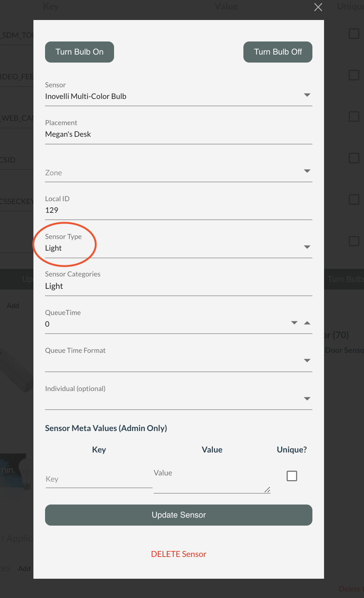Check the Unique? checkbox in meta values
This screenshot has width=364, height=598.
[x=292, y=476]
